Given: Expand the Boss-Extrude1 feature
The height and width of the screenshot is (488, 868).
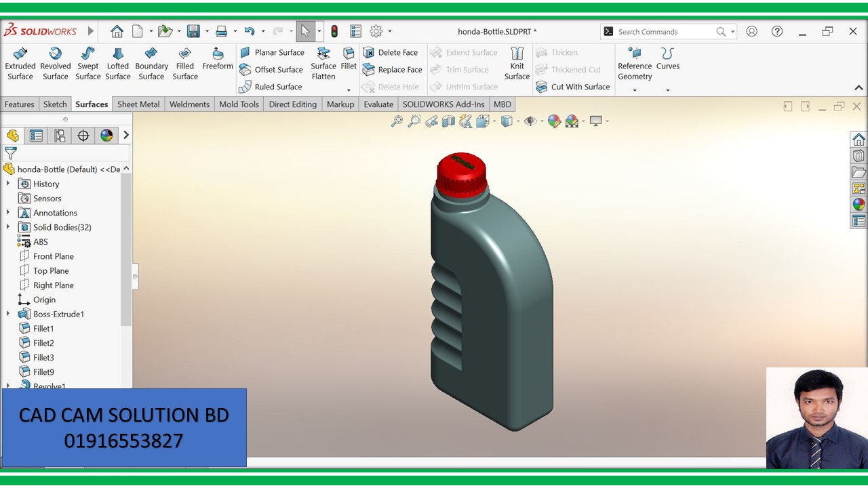Looking at the screenshot, I should pos(8,314).
